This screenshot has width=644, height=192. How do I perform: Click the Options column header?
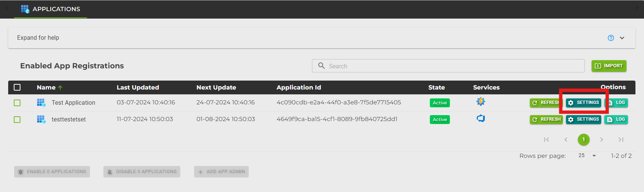click(613, 87)
